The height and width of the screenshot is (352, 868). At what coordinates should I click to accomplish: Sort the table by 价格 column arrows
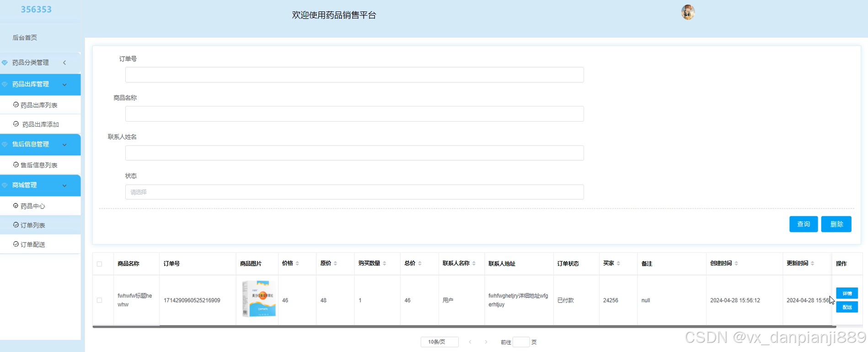click(297, 263)
